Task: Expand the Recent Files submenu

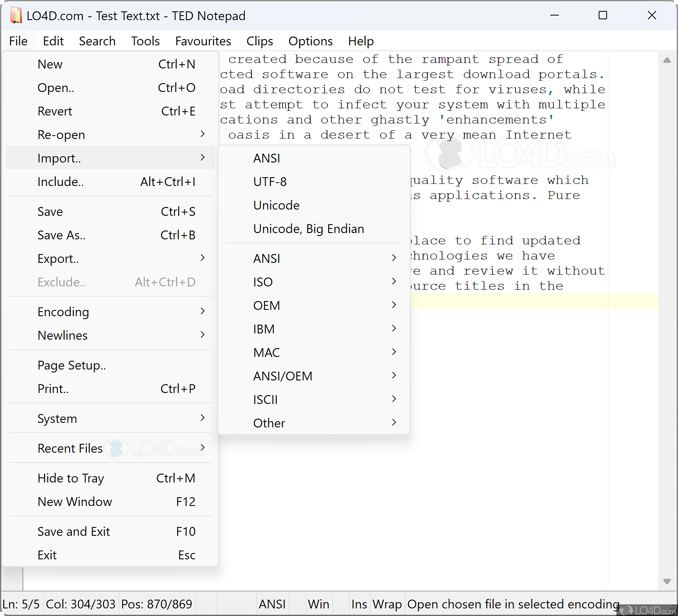Action: point(110,448)
